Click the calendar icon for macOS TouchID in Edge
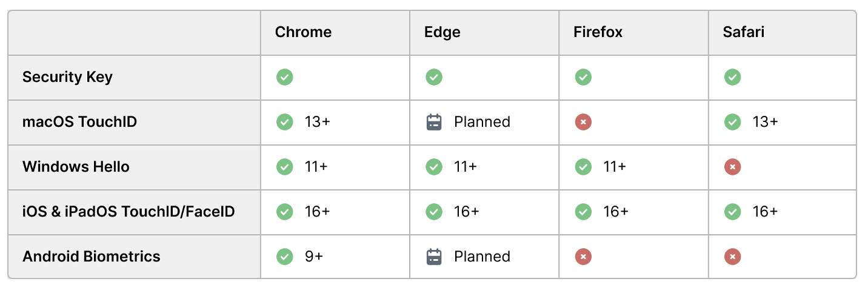Image resolution: width=868 pixels, height=290 pixels. 434,122
